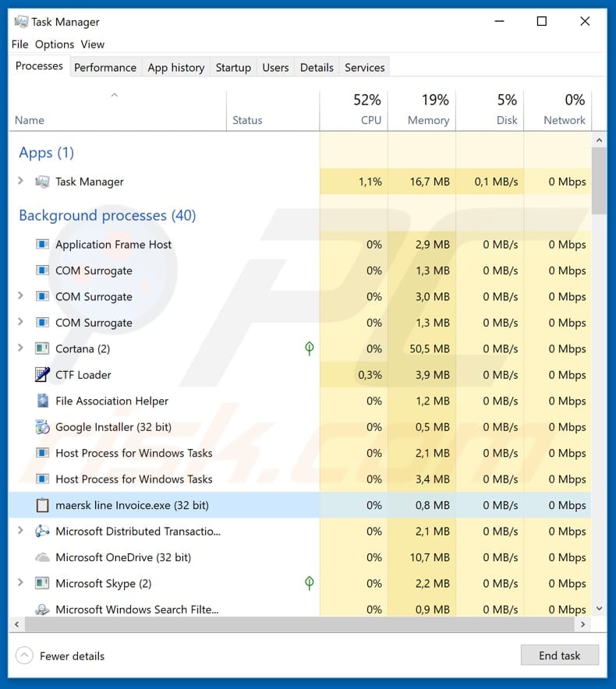Open the File menu
The height and width of the screenshot is (689, 616).
tap(19, 44)
